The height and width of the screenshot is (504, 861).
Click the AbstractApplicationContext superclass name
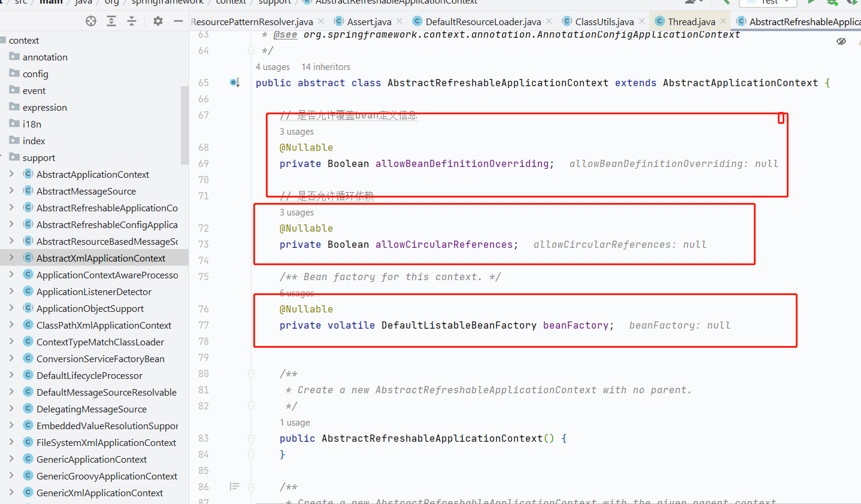(740, 83)
